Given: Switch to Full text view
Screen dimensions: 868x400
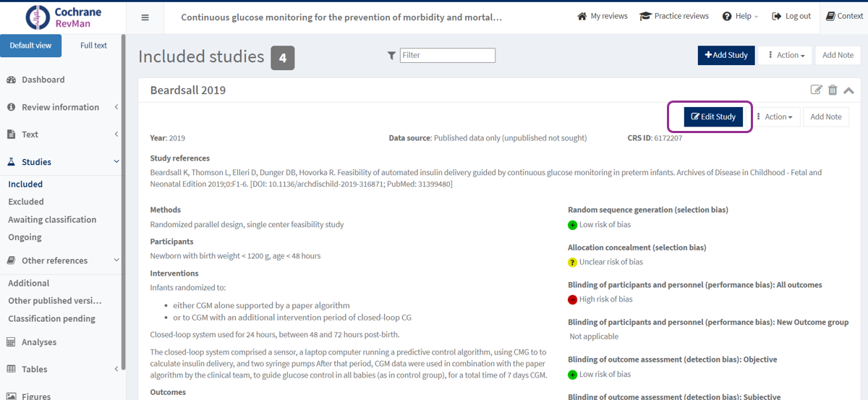Looking at the screenshot, I should [x=93, y=46].
